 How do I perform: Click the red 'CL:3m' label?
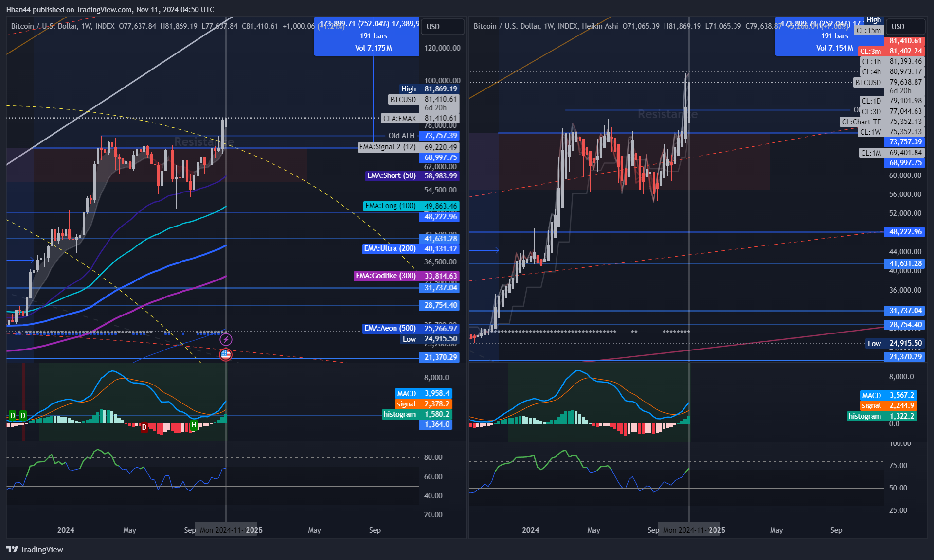pos(870,52)
